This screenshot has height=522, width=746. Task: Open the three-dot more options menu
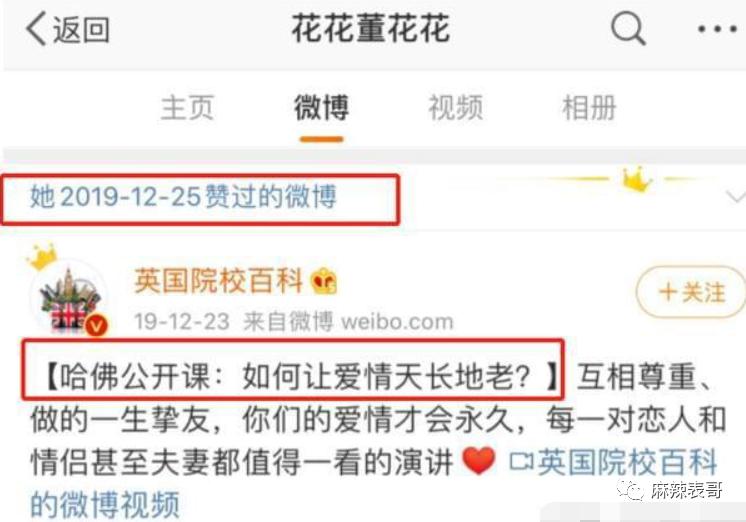717,29
